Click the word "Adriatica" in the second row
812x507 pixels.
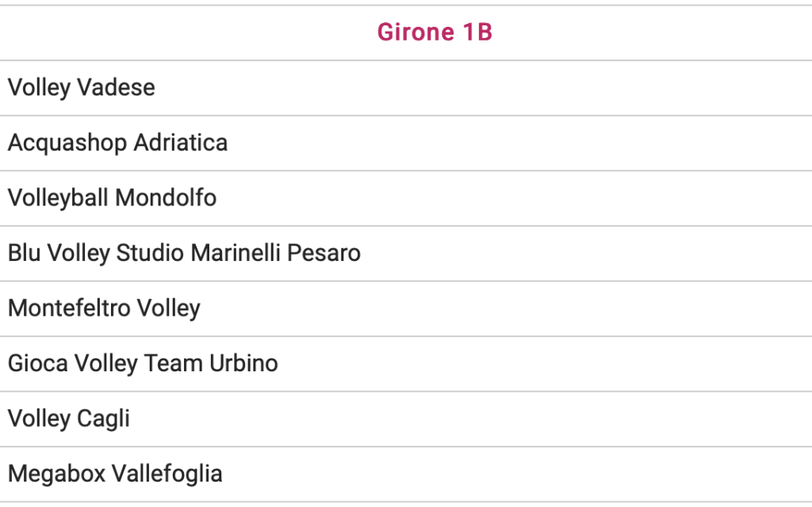pos(181,143)
